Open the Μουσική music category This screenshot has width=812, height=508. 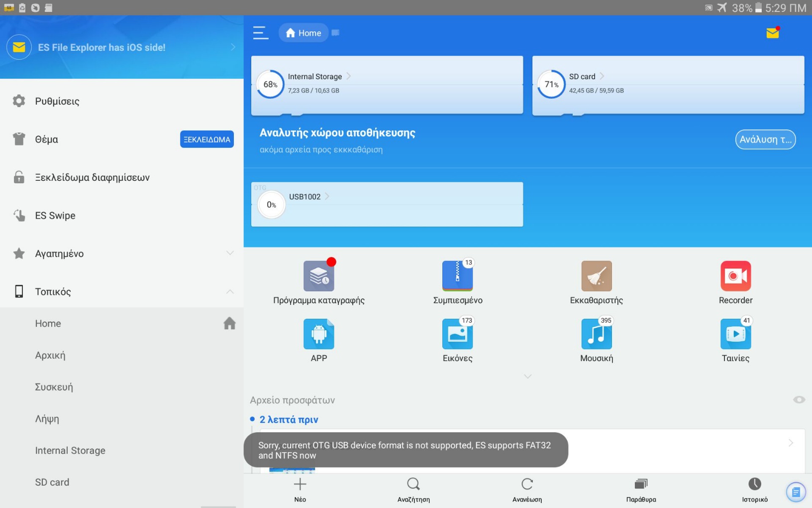[x=596, y=334]
